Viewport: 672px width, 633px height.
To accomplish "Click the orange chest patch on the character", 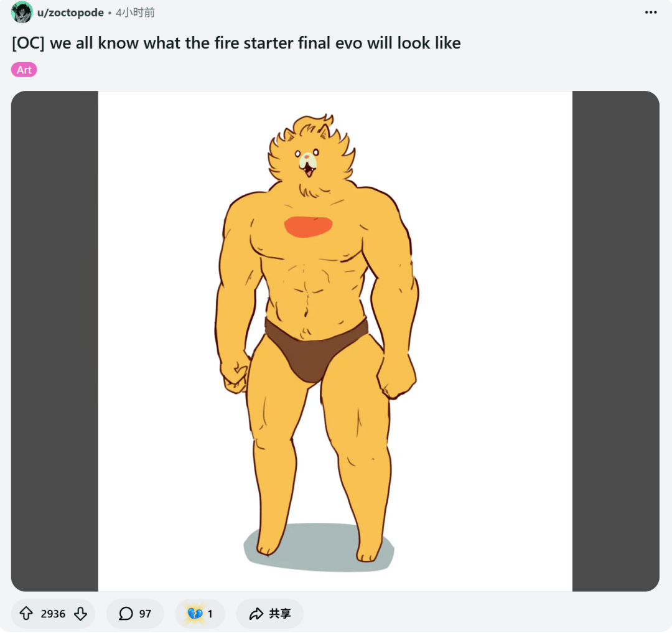I will pyautogui.click(x=308, y=226).
